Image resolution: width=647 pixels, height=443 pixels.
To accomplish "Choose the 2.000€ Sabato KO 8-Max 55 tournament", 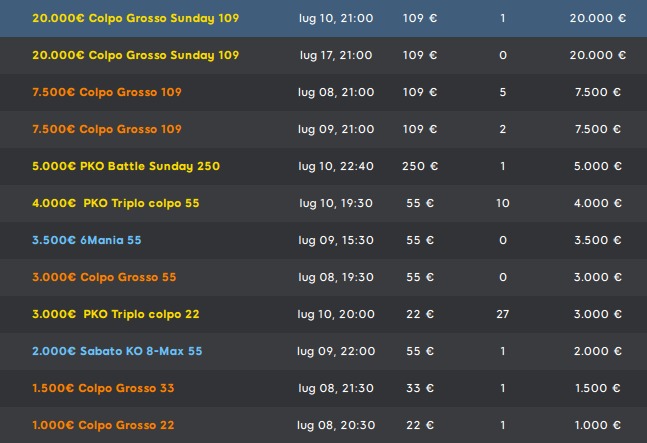I will click(117, 351).
